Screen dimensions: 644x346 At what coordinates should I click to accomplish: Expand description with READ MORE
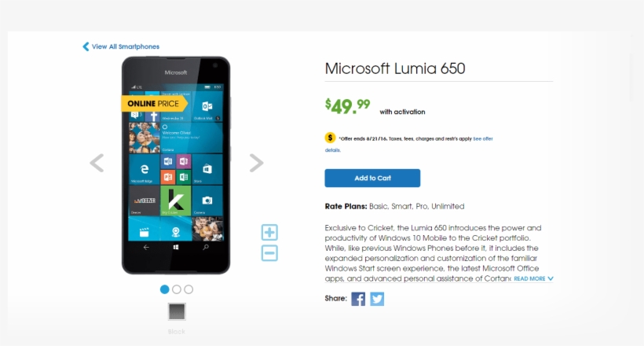[529, 278]
